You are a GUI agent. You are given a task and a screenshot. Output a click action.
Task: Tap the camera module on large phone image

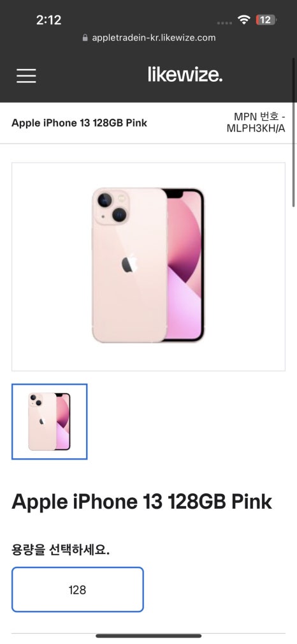[x=112, y=207]
